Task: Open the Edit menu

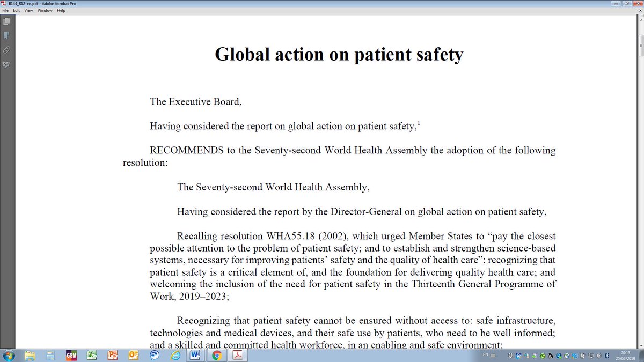Action: (16, 10)
